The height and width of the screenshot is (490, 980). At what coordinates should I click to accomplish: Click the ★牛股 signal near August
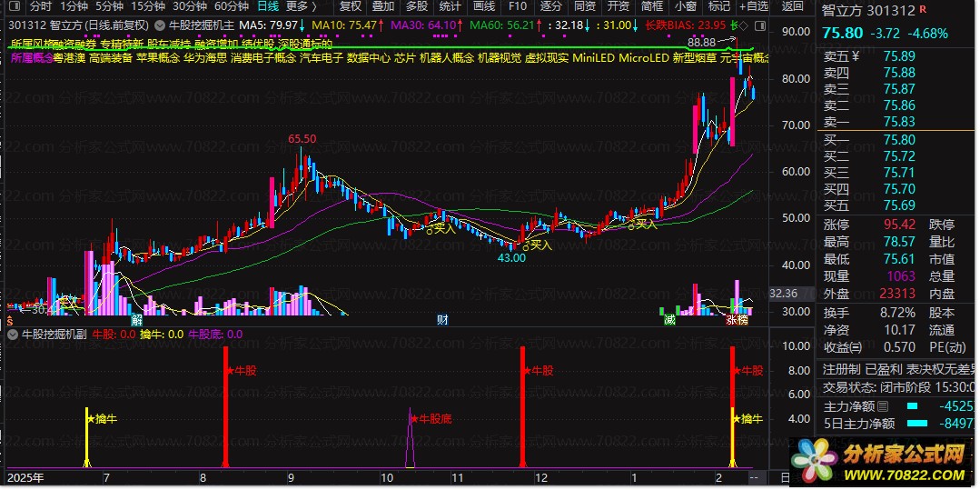point(242,371)
